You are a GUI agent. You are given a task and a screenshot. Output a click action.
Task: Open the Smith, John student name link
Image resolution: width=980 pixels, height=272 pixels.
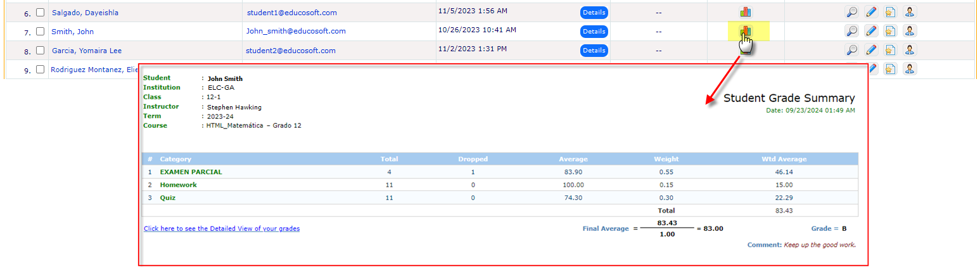coord(72,32)
